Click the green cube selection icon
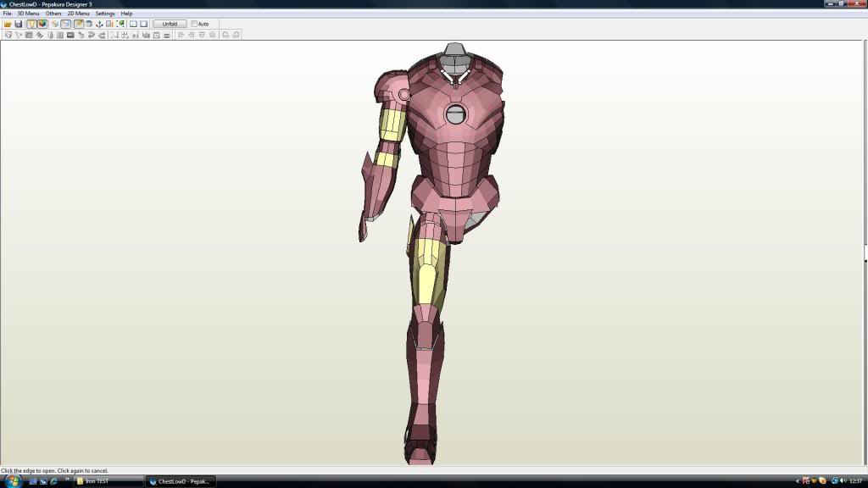 (x=120, y=24)
